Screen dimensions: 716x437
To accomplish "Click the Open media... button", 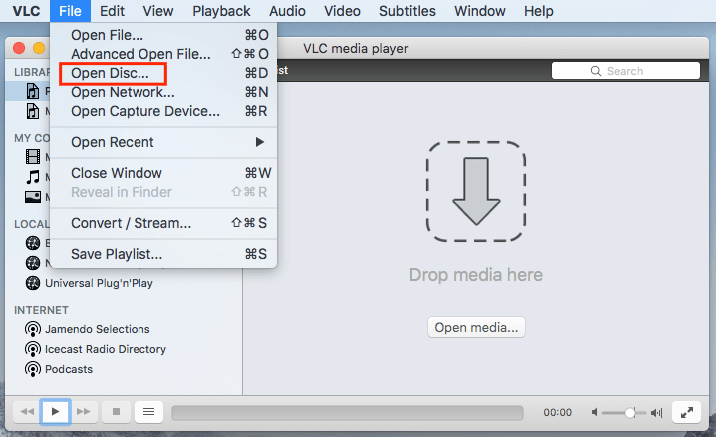I will click(x=476, y=328).
